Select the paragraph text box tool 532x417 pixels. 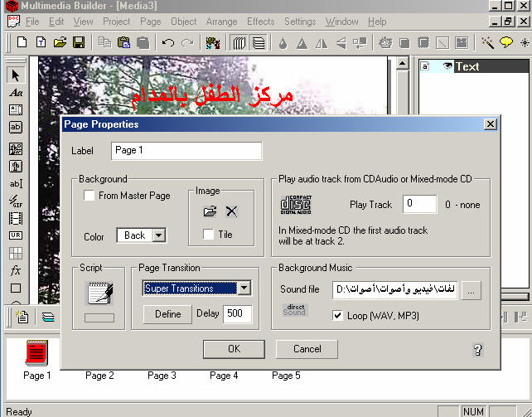click(x=16, y=109)
